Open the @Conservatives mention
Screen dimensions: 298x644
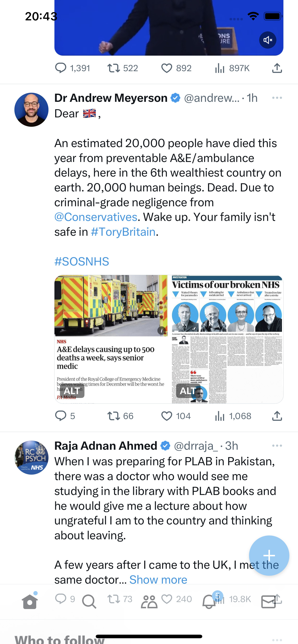click(x=96, y=217)
